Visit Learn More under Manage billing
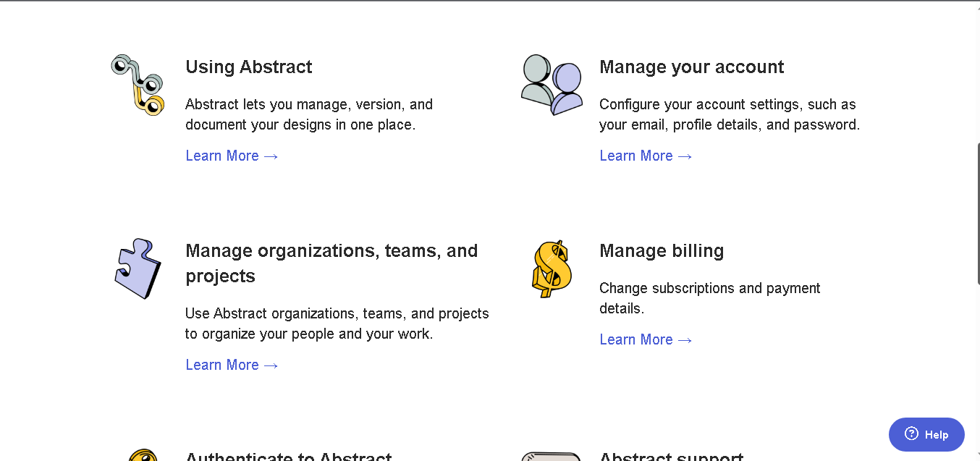Viewport: 980px width, 461px height. [646, 339]
